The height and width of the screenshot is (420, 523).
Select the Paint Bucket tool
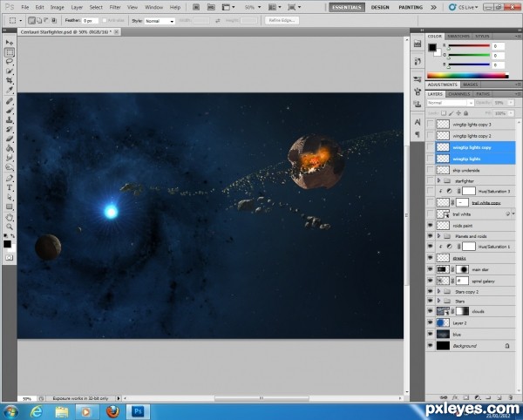coord(10,148)
